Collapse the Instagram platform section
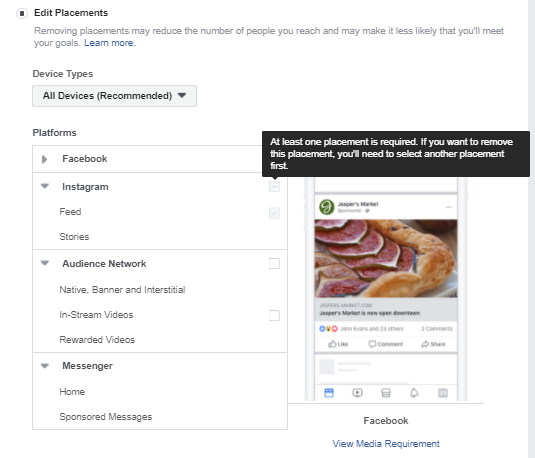 [x=45, y=186]
